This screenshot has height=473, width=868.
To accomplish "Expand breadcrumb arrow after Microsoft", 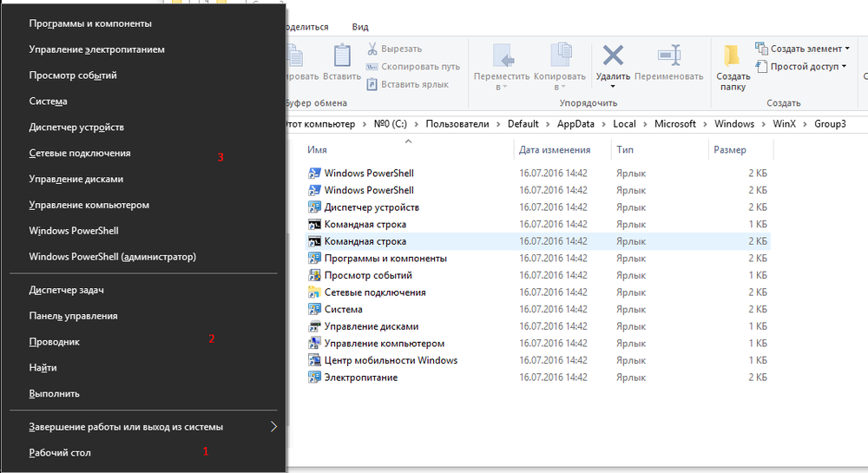I will point(705,124).
